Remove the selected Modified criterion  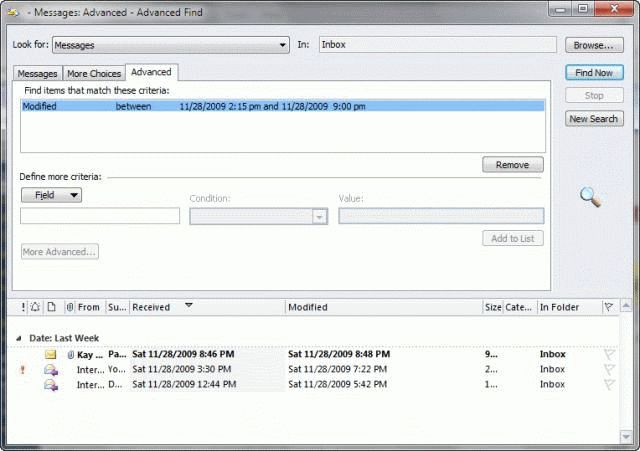(512, 165)
